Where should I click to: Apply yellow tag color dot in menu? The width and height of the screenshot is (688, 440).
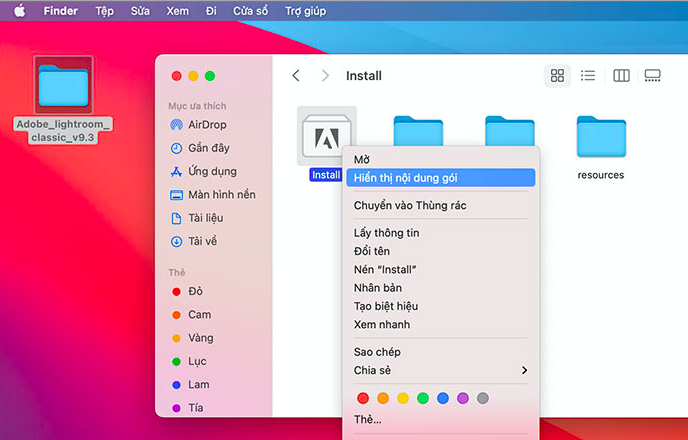pyautogui.click(x=403, y=398)
